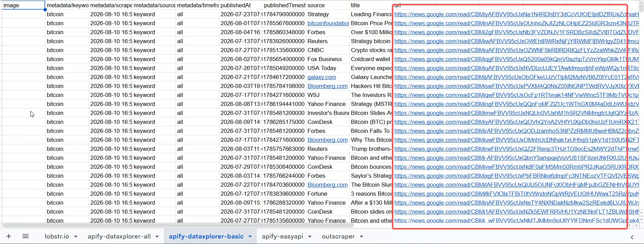Select the Fox Business source cell
The image size is (644, 244).
click(x=328, y=59)
